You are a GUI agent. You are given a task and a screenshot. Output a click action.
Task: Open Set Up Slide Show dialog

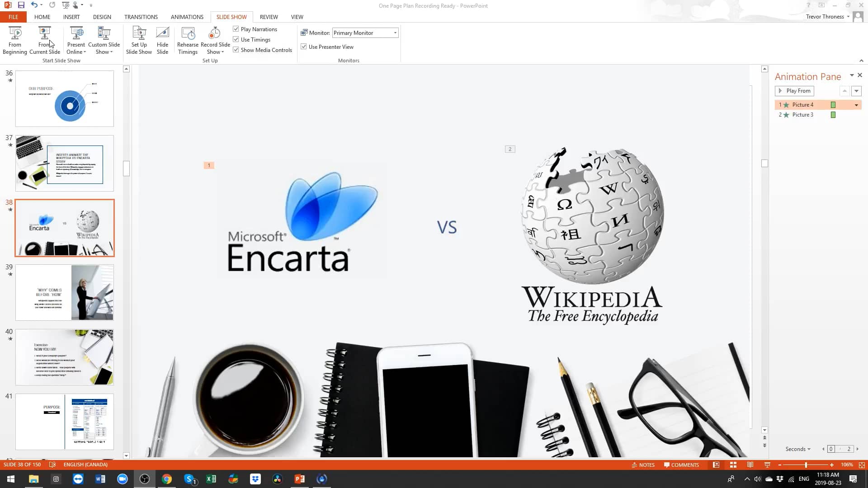(x=139, y=40)
